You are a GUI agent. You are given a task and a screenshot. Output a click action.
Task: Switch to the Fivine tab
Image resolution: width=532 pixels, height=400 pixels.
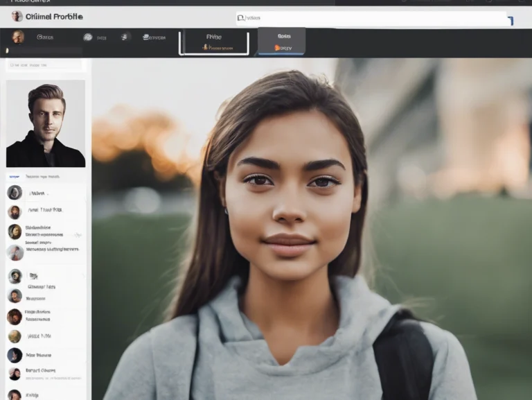(214, 37)
